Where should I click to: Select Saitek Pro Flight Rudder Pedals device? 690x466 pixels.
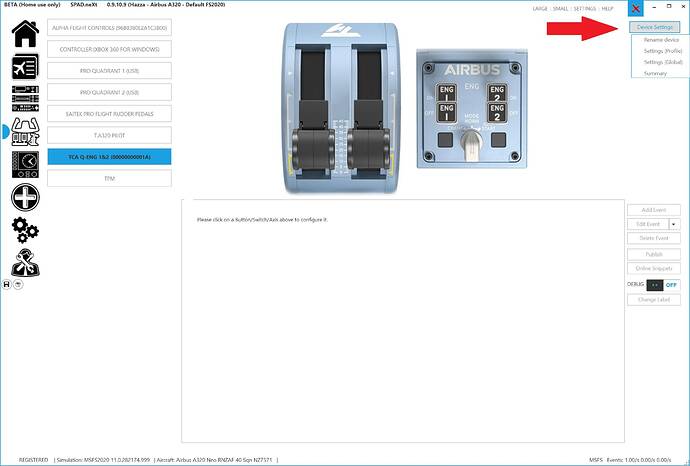(x=109, y=114)
